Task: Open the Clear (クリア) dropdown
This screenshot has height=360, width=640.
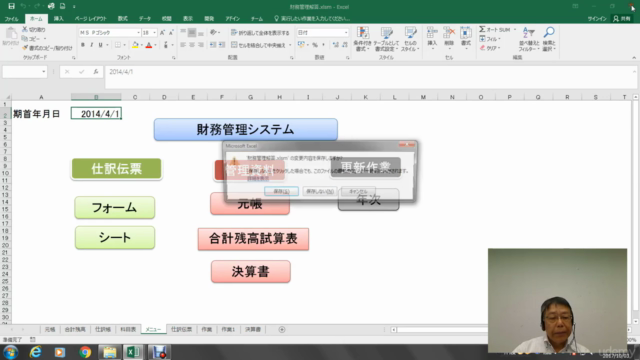Action: point(490,48)
